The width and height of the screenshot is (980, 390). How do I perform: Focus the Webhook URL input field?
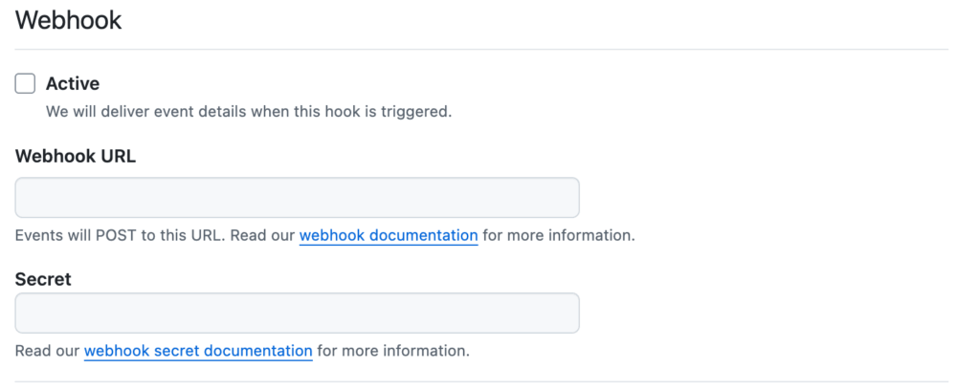pyautogui.click(x=297, y=198)
